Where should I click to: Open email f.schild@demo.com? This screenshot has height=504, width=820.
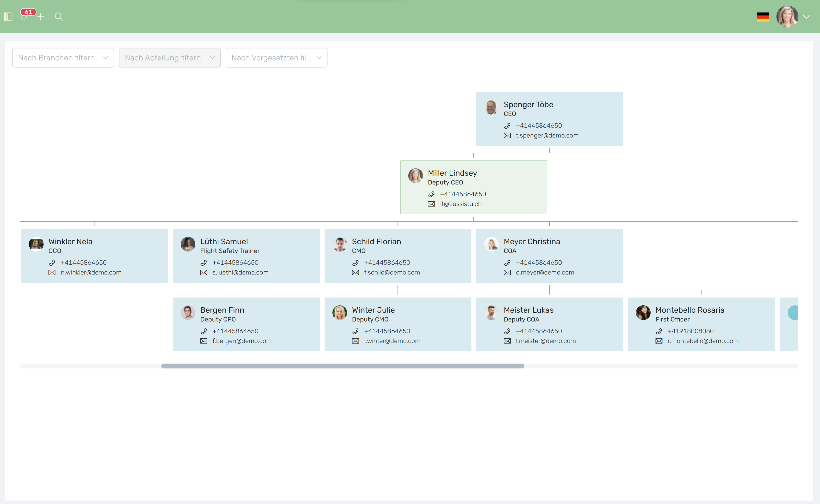(x=392, y=273)
